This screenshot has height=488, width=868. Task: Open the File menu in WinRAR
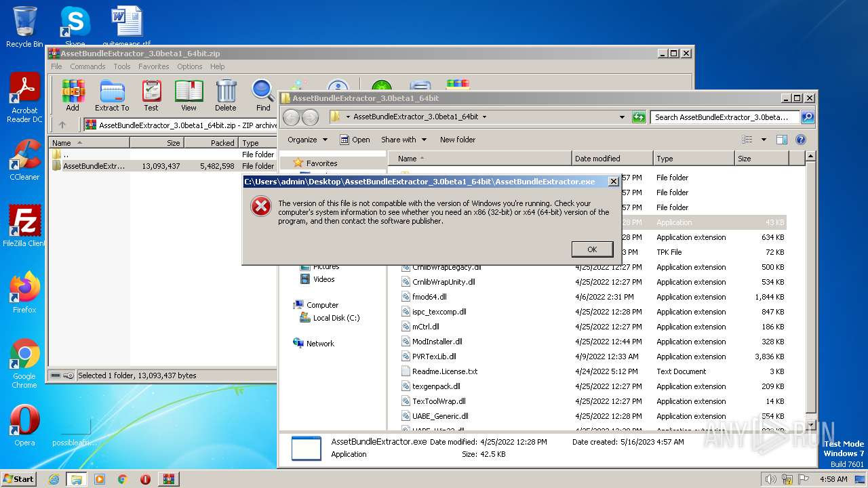coord(56,66)
